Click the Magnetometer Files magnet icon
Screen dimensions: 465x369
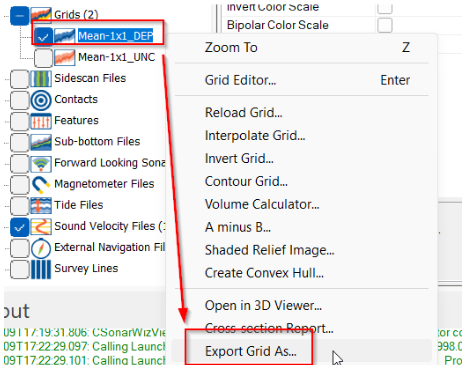(x=41, y=184)
